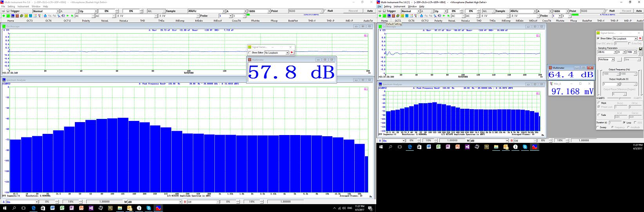Click the Auto button in left window toolbar
The image size is (644, 212).
[x=370, y=11]
